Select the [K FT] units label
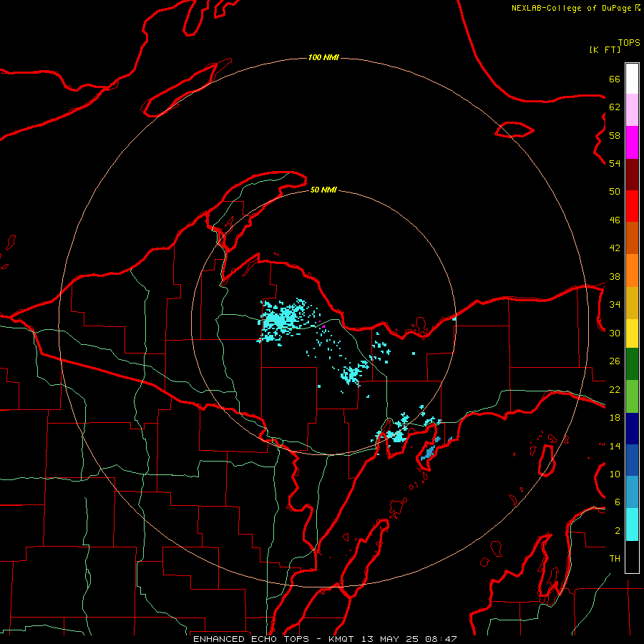Image resolution: width=644 pixels, height=644 pixels. [x=605, y=49]
